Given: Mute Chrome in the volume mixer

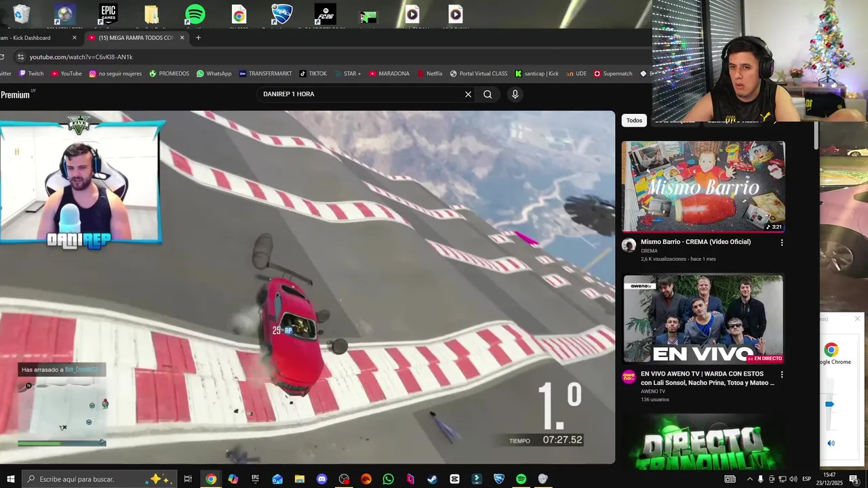Looking at the screenshot, I should [831, 443].
